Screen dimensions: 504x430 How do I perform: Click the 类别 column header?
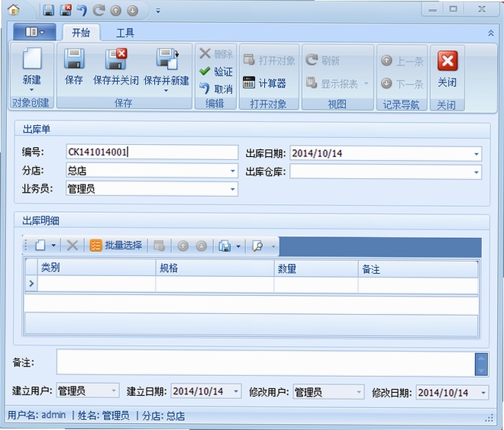(x=96, y=268)
